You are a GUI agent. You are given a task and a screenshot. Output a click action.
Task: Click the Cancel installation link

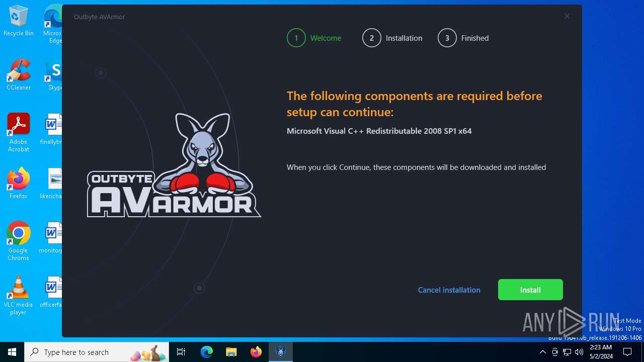[449, 290]
